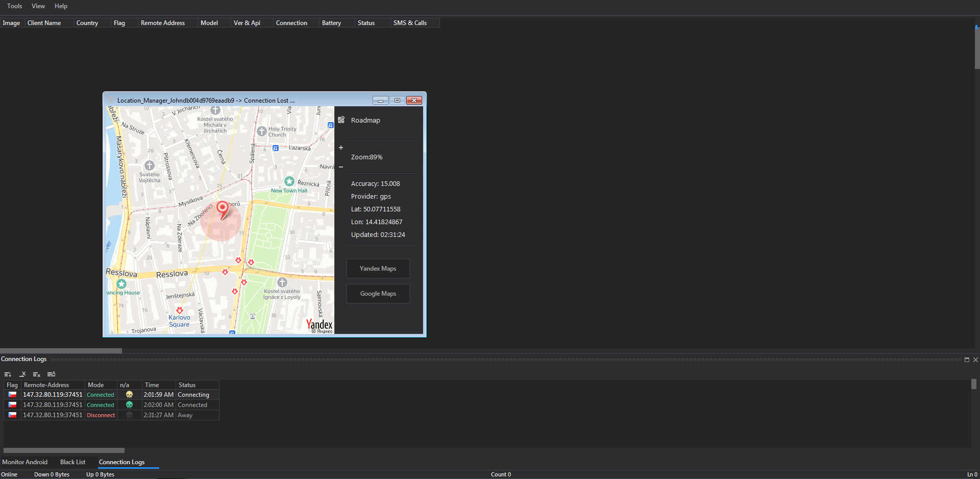Click the underlined X icon in the Connection Logs toolbar
Image resolution: width=980 pixels, height=479 pixels.
(x=22, y=374)
